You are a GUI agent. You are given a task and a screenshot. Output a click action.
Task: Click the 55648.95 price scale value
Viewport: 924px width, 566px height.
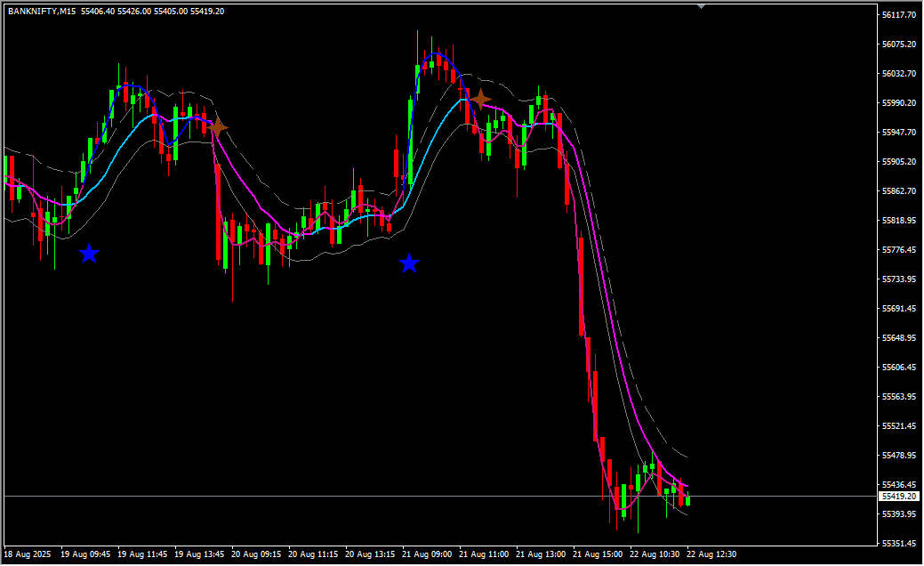[x=899, y=338]
